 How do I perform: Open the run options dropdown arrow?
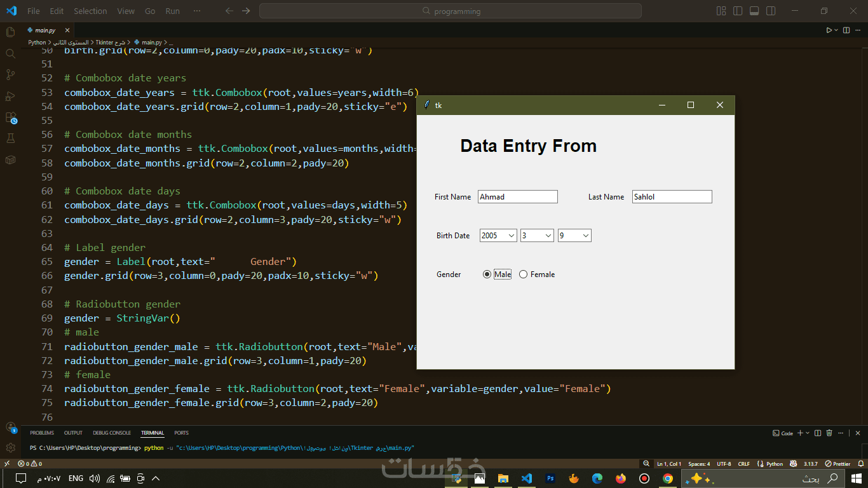(836, 30)
